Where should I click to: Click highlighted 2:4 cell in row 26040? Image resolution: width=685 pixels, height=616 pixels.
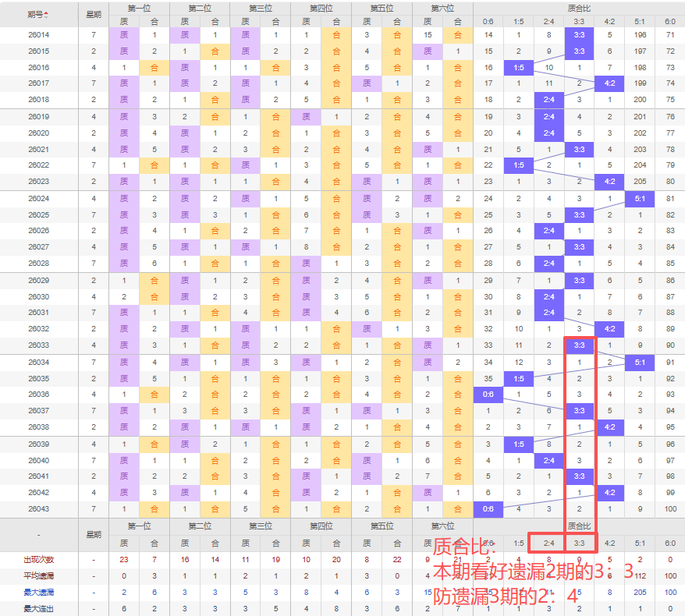click(x=548, y=460)
